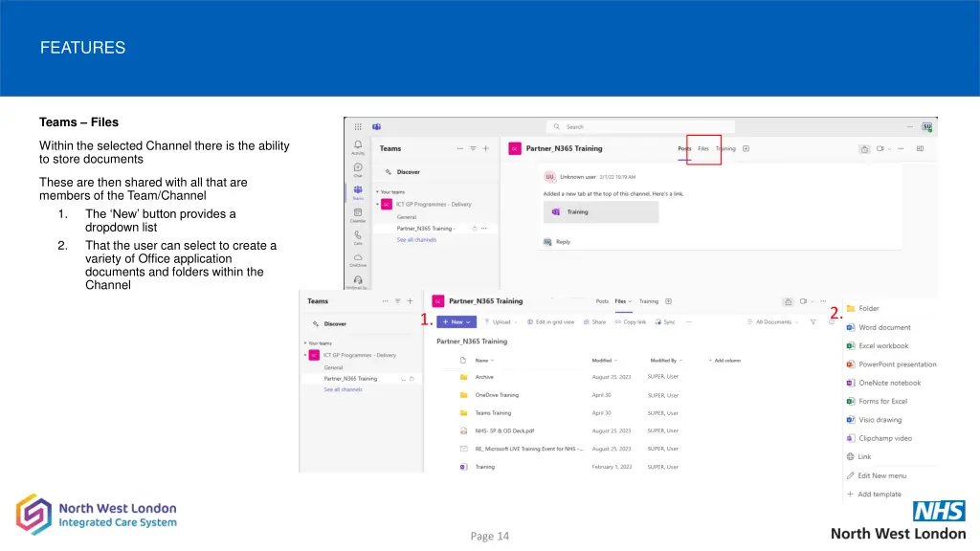Screen dimensions: 980x551
Task: Open the Training file dated February 1, 2022
Action: tap(485, 467)
